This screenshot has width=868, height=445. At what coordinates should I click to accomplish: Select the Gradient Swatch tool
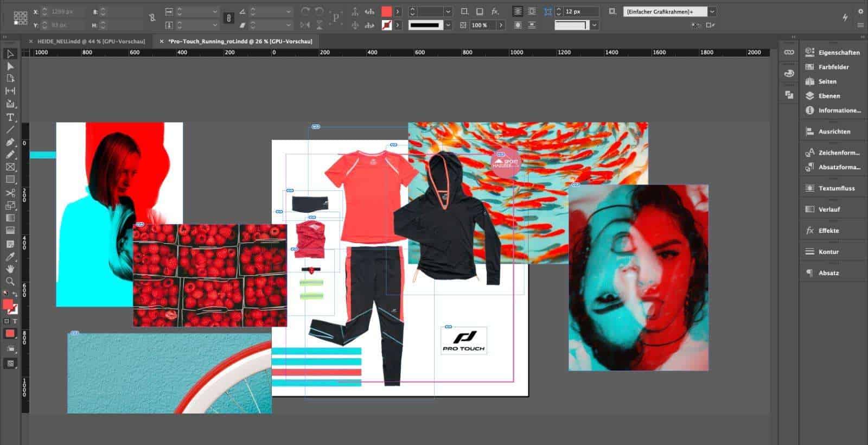pyautogui.click(x=10, y=218)
